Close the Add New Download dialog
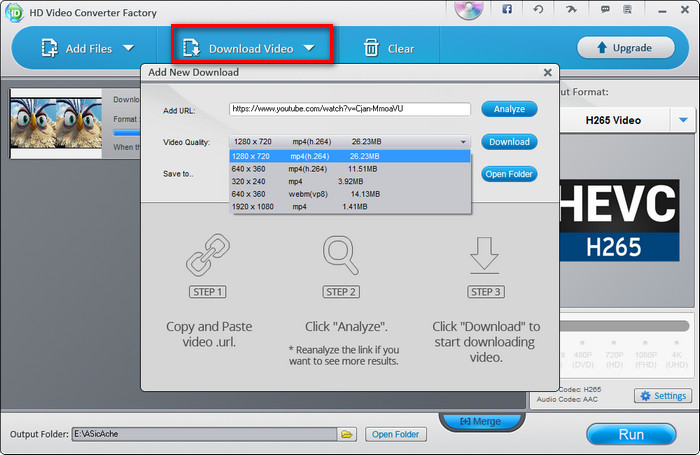The height and width of the screenshot is (455, 700). [x=548, y=72]
